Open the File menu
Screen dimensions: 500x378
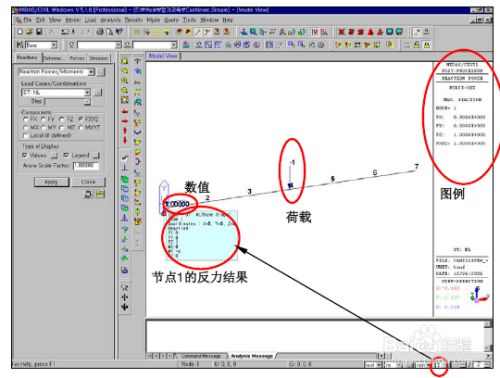point(27,20)
